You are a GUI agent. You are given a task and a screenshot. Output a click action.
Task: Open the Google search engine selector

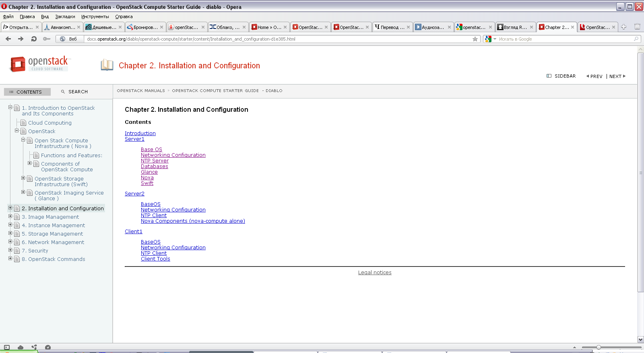pyautogui.click(x=491, y=39)
